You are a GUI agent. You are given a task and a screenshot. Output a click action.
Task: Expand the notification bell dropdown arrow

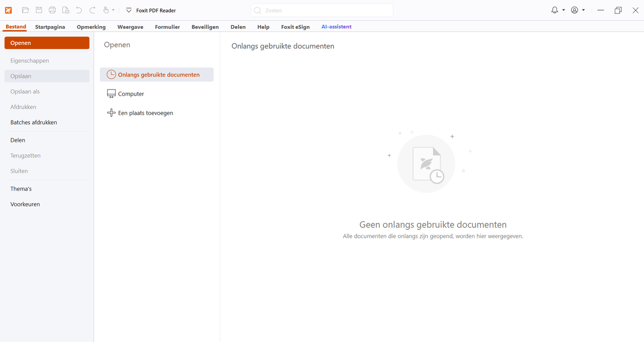pyautogui.click(x=563, y=10)
